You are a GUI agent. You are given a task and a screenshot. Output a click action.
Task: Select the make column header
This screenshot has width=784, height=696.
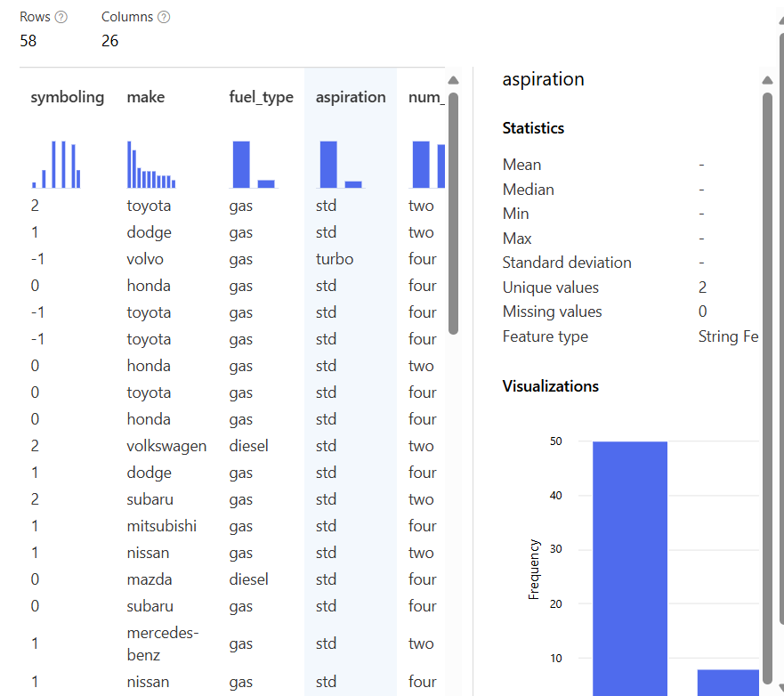pyautogui.click(x=146, y=97)
